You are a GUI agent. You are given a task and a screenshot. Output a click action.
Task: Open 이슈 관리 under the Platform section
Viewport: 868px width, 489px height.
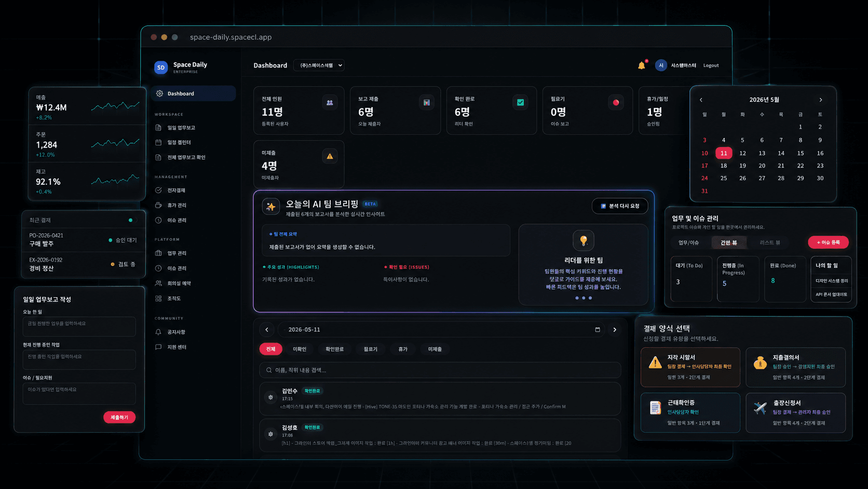[177, 269]
